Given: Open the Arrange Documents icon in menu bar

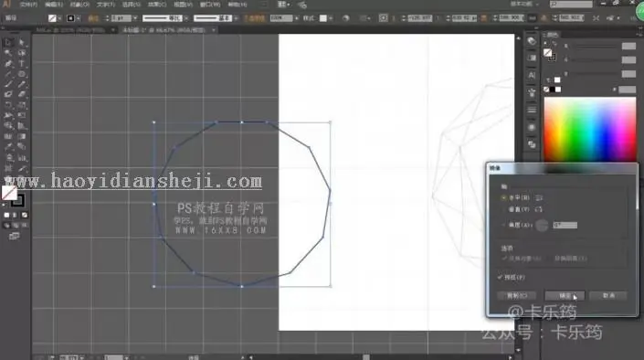Looking at the screenshot, I should [283, 5].
